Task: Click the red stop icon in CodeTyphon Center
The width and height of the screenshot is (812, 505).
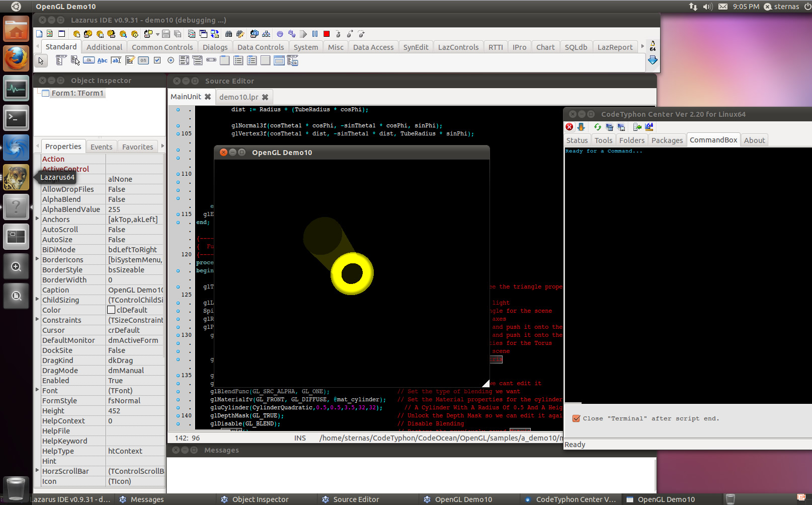Action: pyautogui.click(x=570, y=127)
